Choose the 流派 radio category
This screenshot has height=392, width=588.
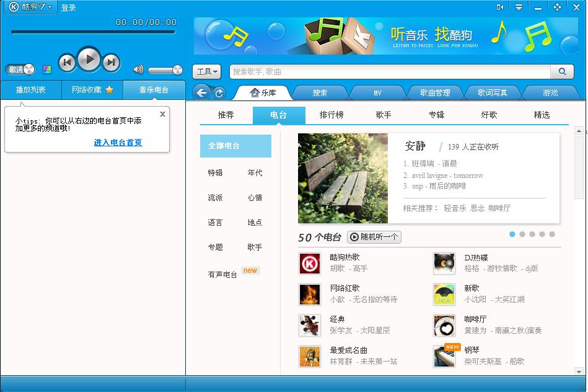[215, 197]
